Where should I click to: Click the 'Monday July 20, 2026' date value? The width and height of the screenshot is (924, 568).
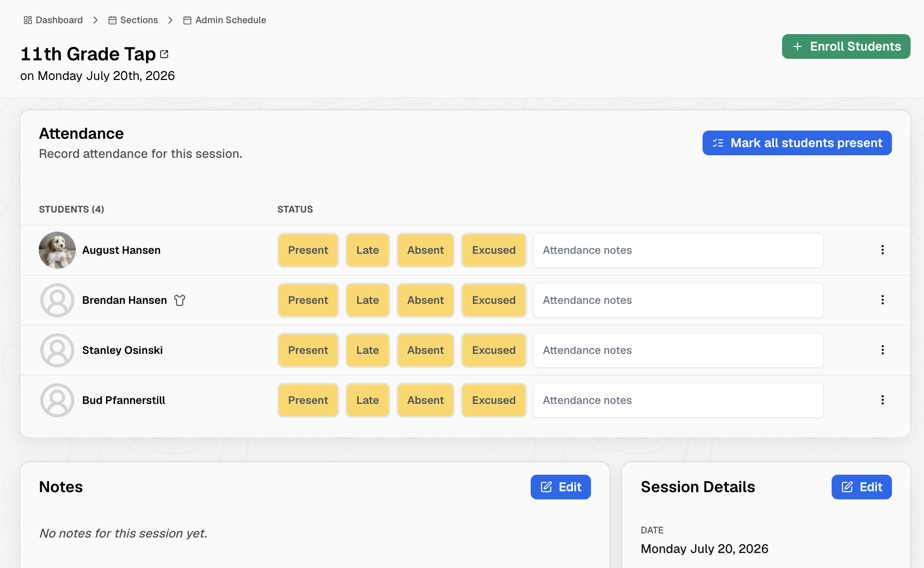705,549
